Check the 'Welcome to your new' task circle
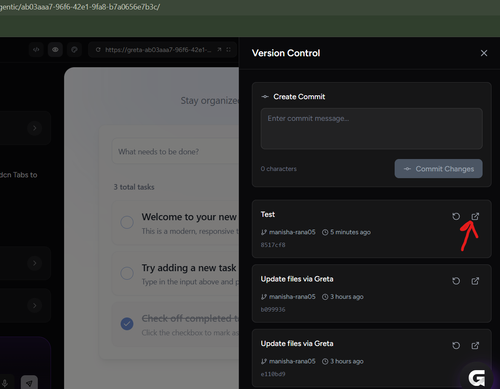Viewport: 500px width, 389px height. [x=127, y=222]
